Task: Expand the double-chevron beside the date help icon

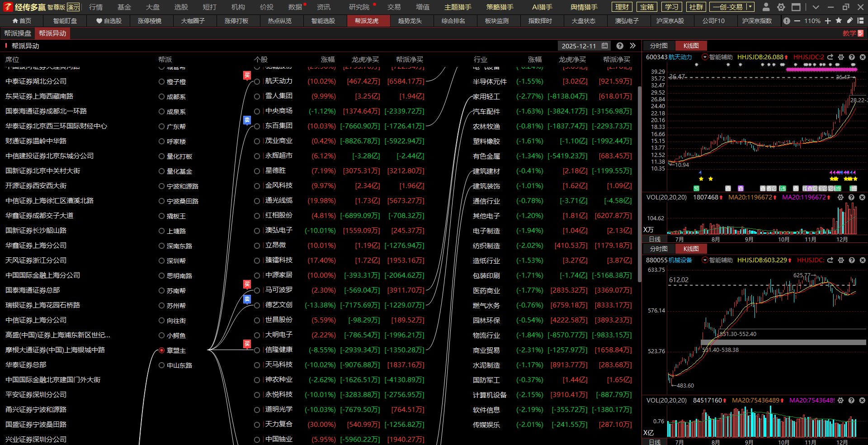Action: (632, 46)
